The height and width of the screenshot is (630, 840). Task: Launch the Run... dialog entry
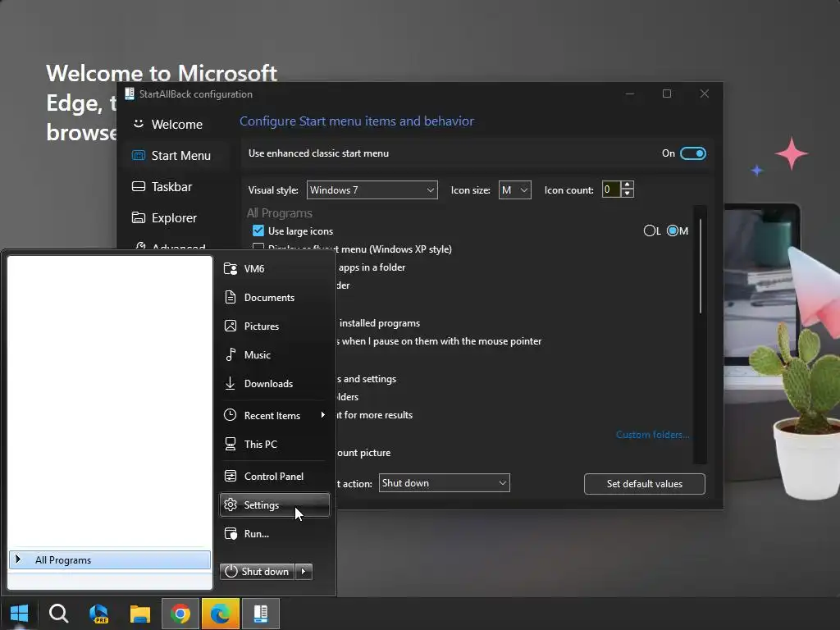[x=274, y=534]
